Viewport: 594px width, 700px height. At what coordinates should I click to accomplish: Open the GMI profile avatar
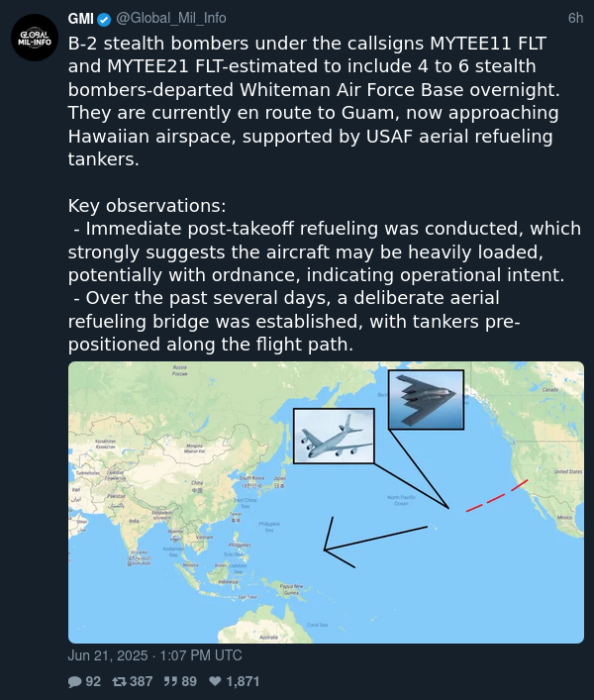click(35, 38)
